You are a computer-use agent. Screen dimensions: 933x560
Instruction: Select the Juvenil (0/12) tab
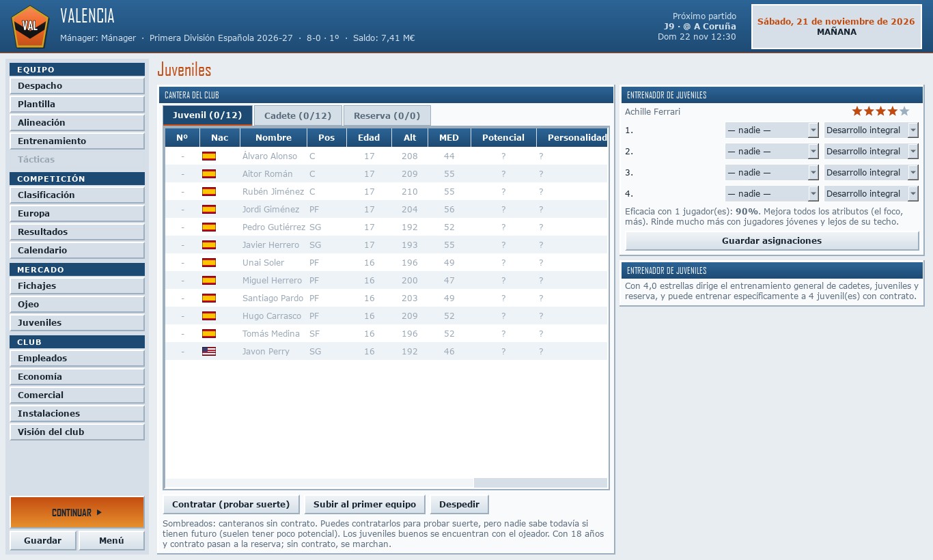pyautogui.click(x=208, y=115)
